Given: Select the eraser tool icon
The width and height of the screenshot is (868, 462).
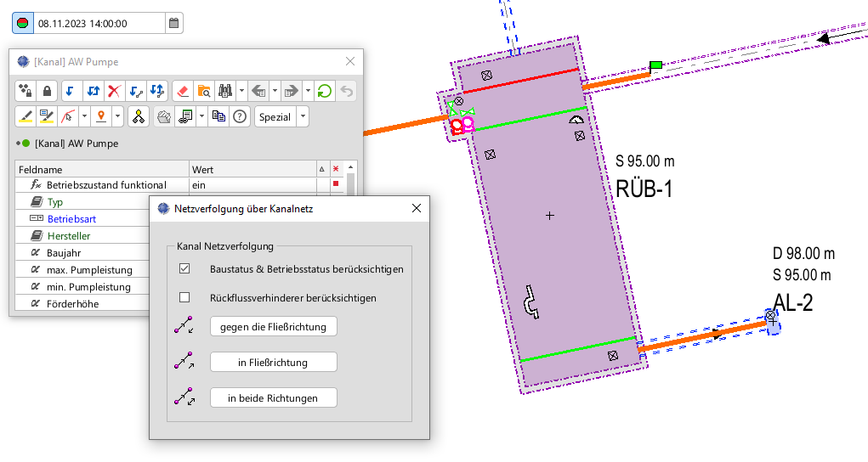Looking at the screenshot, I should pyautogui.click(x=183, y=91).
